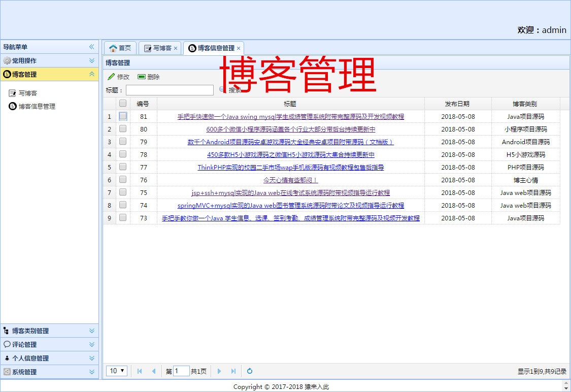This screenshot has height=392, width=571.
Task: Click the delete icon for 删除
Action: 142,77
